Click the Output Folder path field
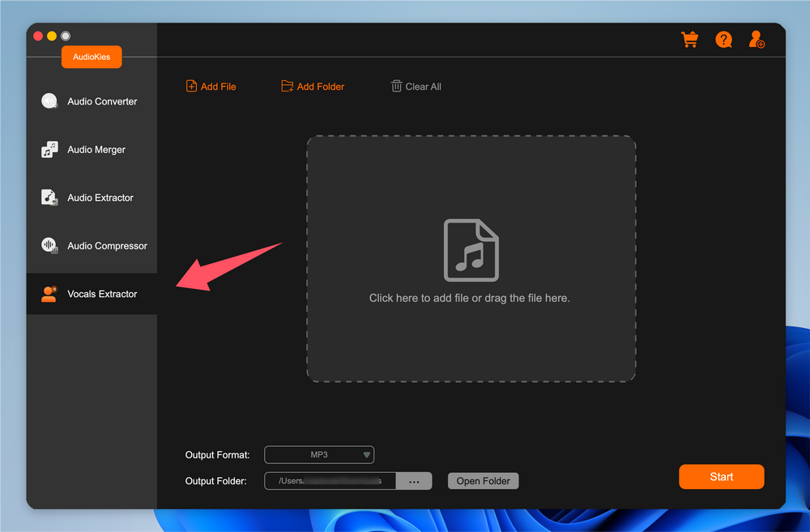 pyautogui.click(x=330, y=481)
